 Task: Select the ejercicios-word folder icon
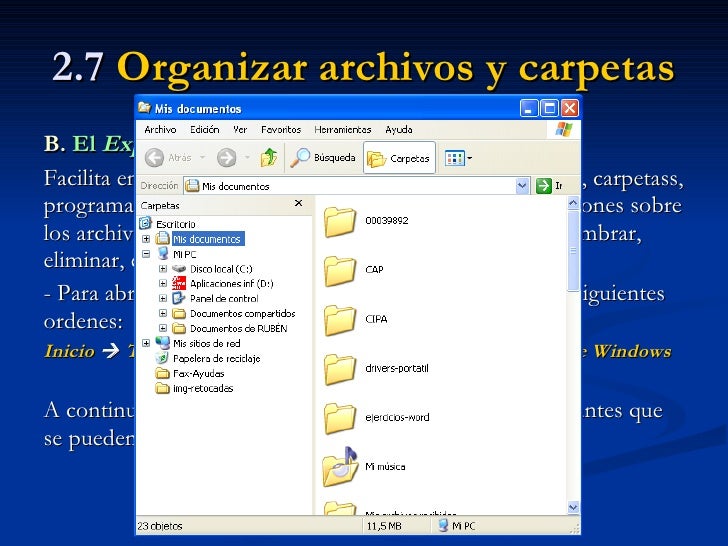(339, 418)
